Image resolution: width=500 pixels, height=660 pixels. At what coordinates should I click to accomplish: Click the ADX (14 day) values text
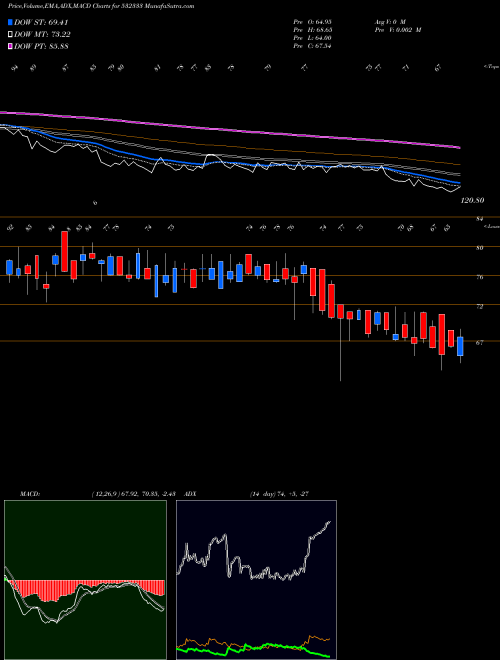pos(279,494)
